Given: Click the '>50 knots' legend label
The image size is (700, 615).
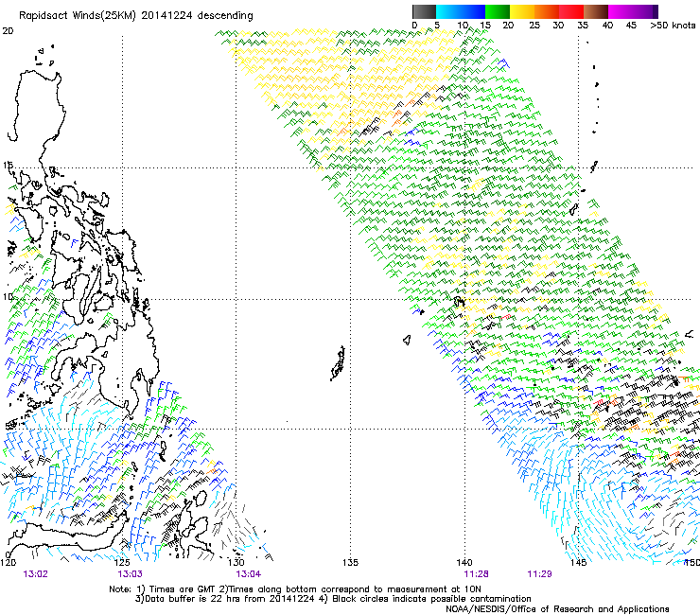Looking at the screenshot, I should (x=673, y=26).
